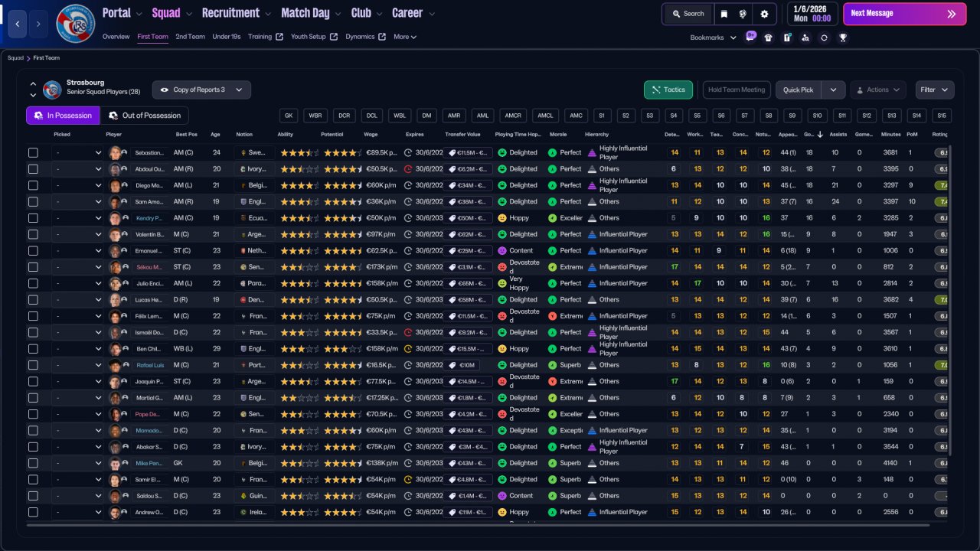Click Sebastian's player portrait

point(115,152)
